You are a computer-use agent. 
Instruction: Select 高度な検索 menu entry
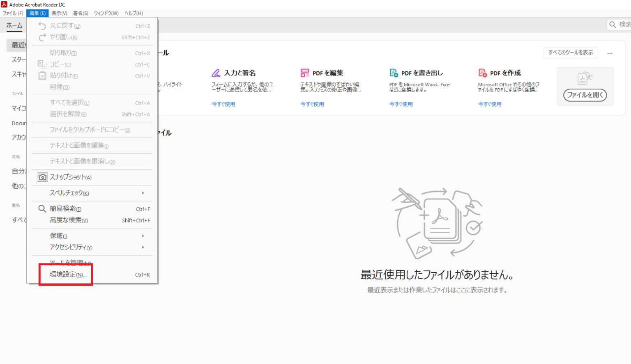[x=69, y=220]
